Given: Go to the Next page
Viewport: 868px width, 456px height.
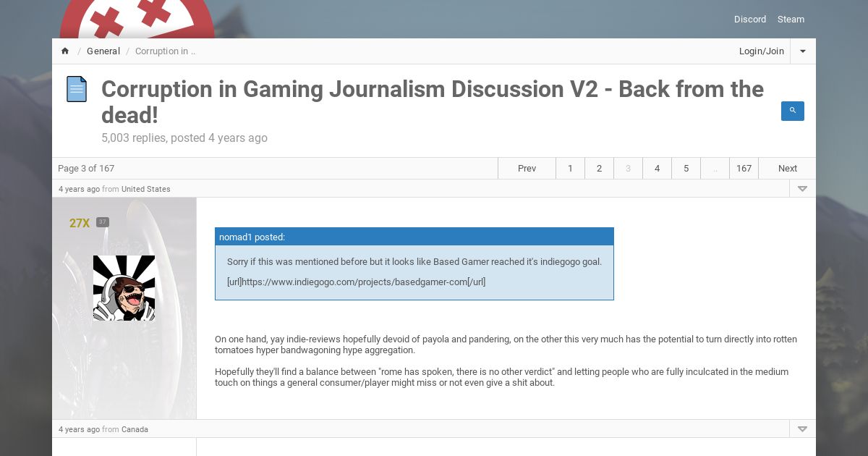Looking at the screenshot, I should pos(788,169).
